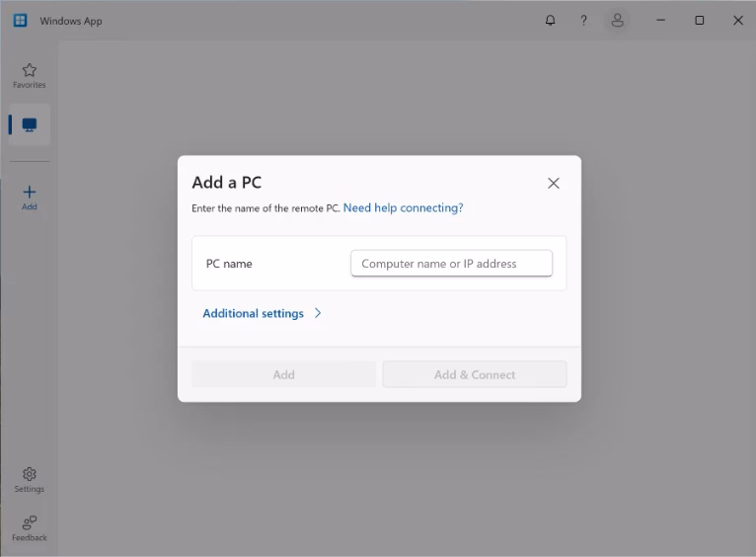Open the help question mark menu
Screen dimensions: 756x557
[x=583, y=21]
